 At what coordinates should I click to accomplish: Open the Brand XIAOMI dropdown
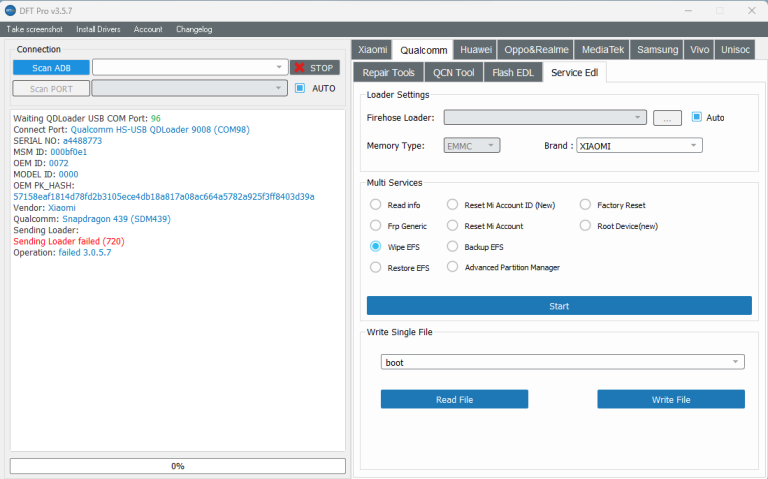pyautogui.click(x=639, y=145)
